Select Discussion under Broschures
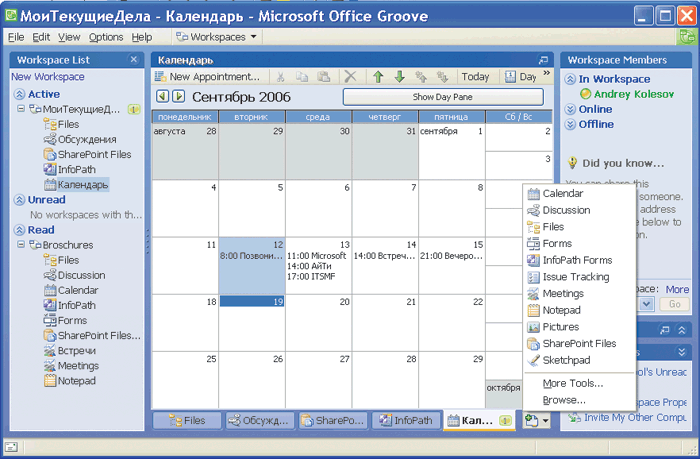700x459 pixels. coord(75,275)
